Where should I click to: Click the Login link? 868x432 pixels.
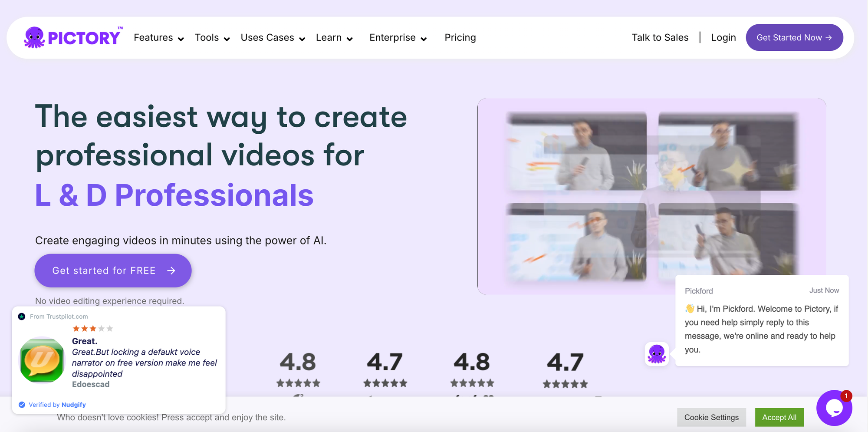tap(723, 38)
